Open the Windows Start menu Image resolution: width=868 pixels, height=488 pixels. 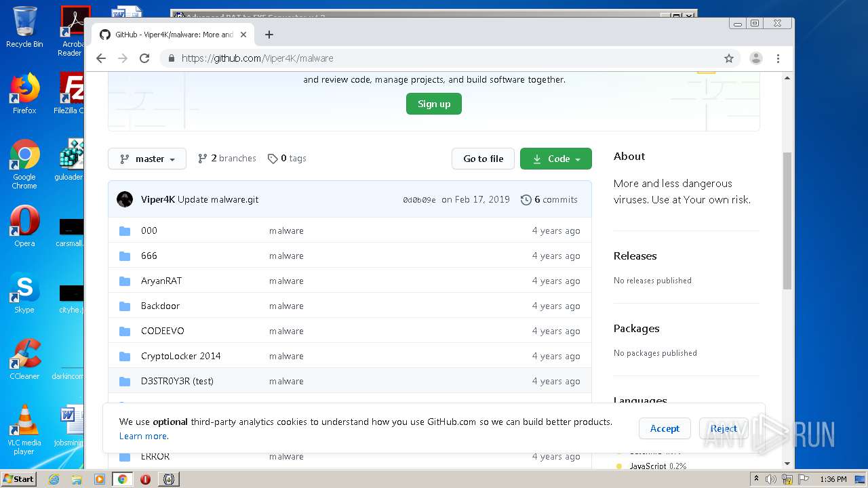19,479
